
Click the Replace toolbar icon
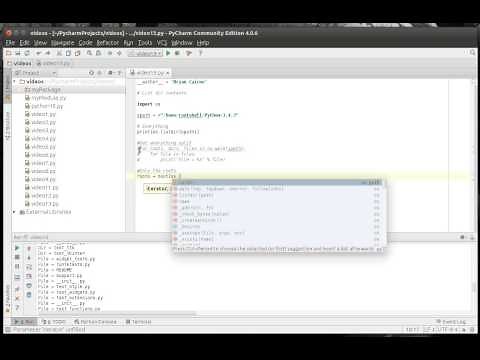(x=99, y=53)
